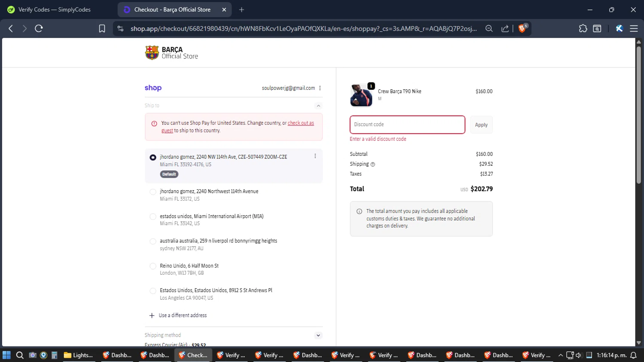Open a new browser tab
The height and width of the screenshot is (362, 644).
(242, 9)
